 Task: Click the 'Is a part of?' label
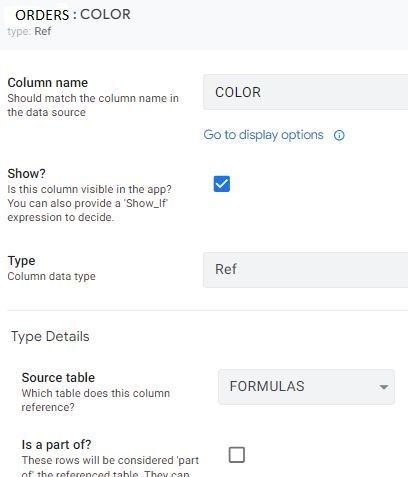(56, 445)
